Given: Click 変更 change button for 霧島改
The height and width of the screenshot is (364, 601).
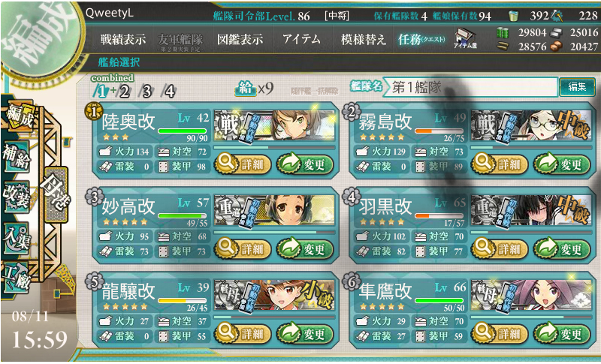Looking at the screenshot, I should click(561, 164).
